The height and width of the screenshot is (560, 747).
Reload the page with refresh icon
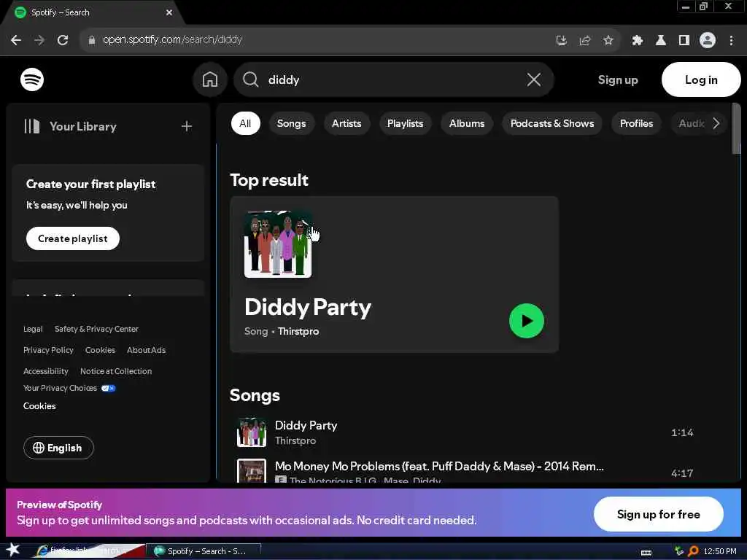63,40
